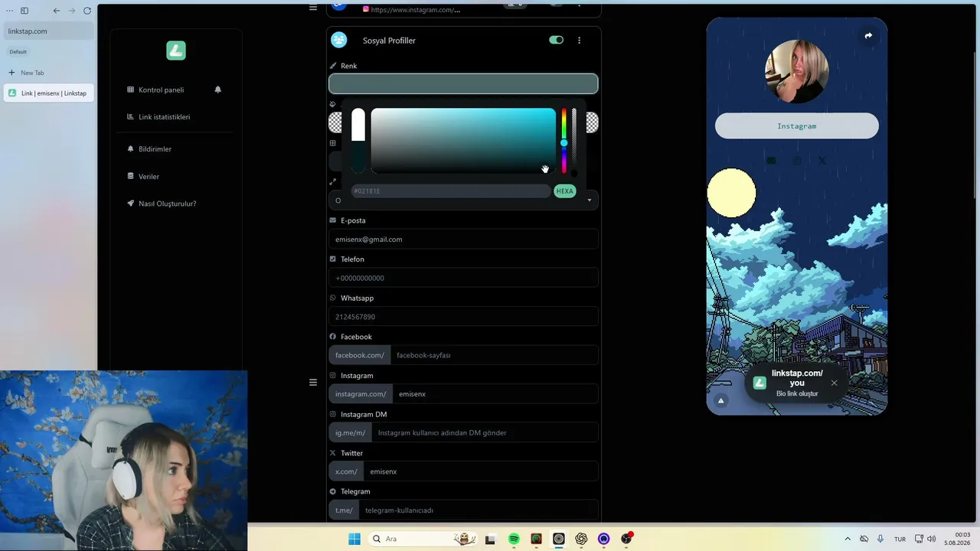Click the Ara search box on the taskbar

423,539
